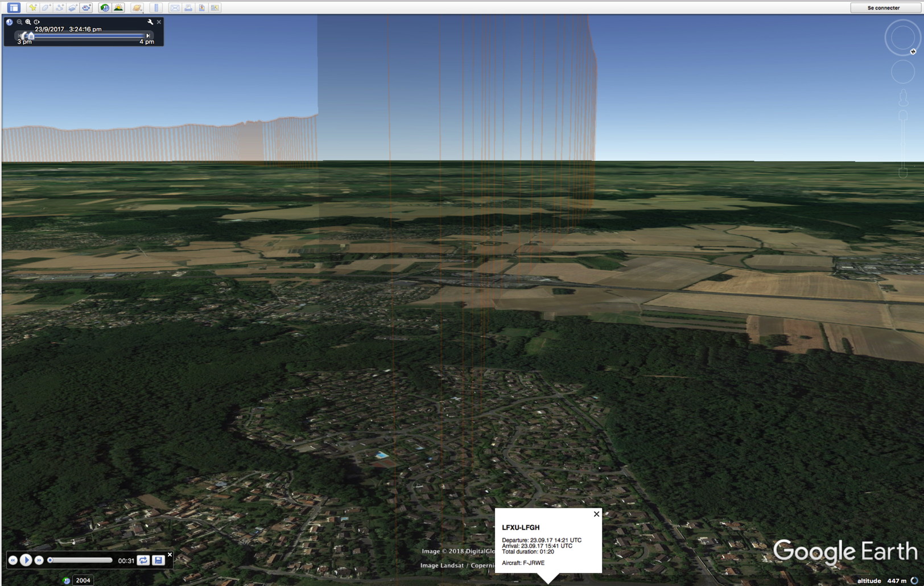
Task: Click the time slider clock icon
Action: [x=9, y=22]
